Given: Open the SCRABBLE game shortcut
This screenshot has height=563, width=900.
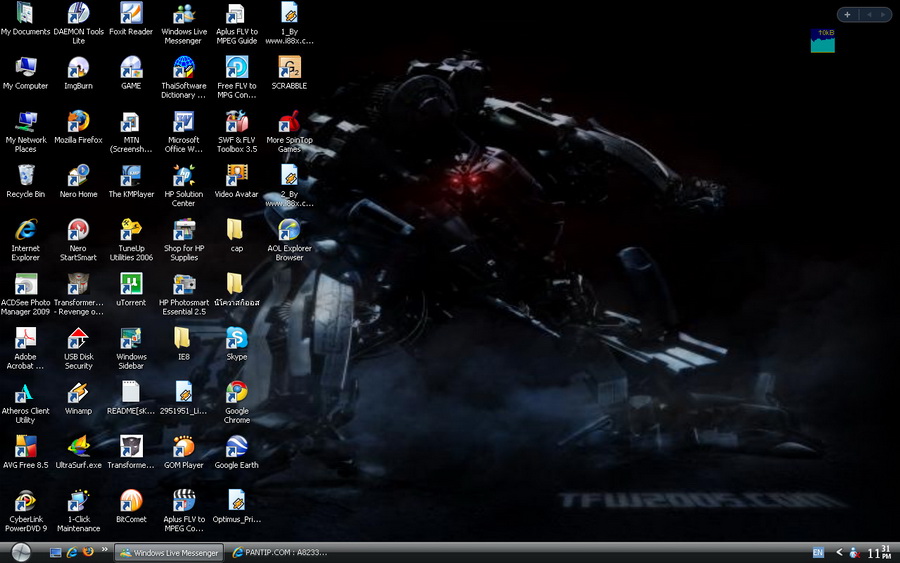Looking at the screenshot, I should point(289,67).
